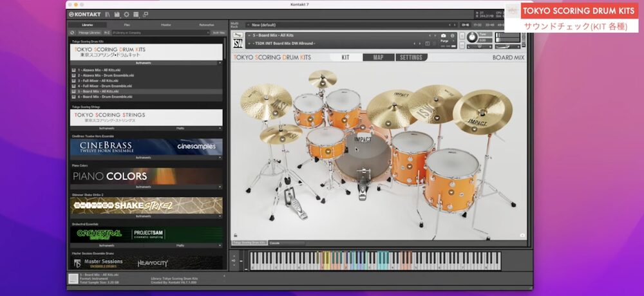Click the minimized view window icon
The height and width of the screenshot is (296, 644).
click(x=146, y=14)
